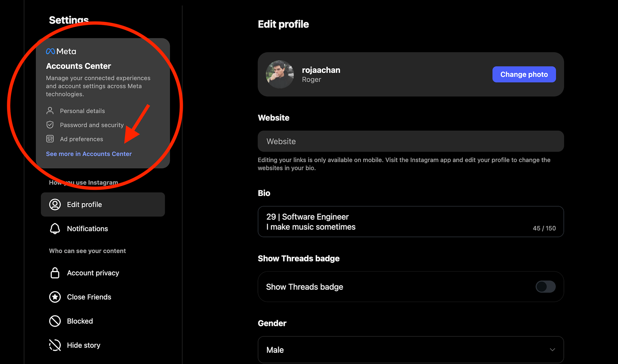
Task: Click the Personal details person icon
Action: (x=50, y=111)
